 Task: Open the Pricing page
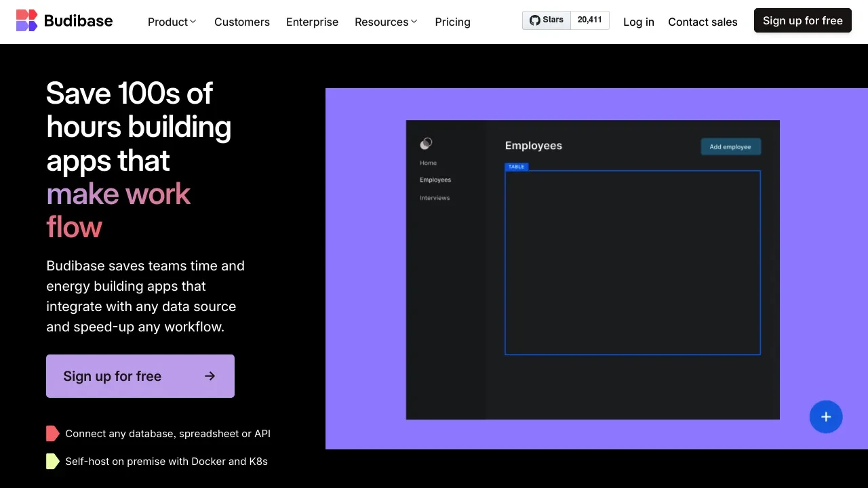452,22
